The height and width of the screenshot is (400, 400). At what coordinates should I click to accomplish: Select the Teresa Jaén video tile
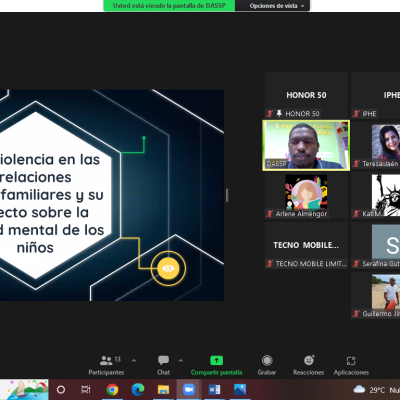(x=376, y=145)
